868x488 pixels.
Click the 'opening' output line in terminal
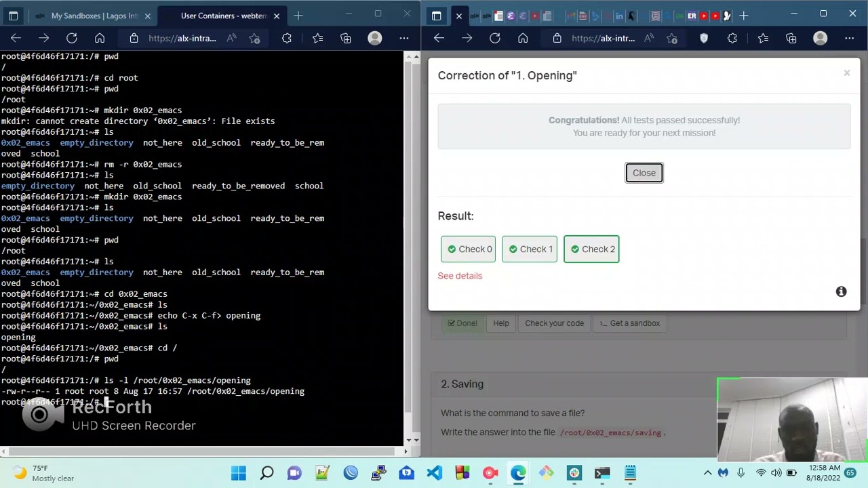(x=18, y=338)
